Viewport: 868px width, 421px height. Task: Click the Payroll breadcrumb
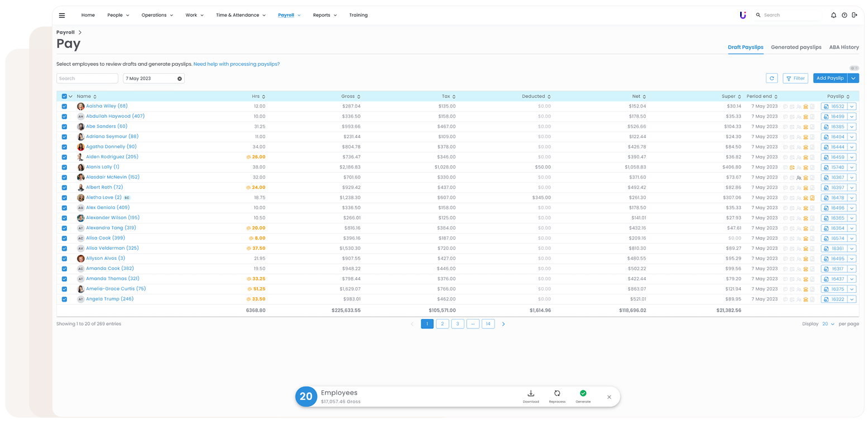[x=65, y=32]
